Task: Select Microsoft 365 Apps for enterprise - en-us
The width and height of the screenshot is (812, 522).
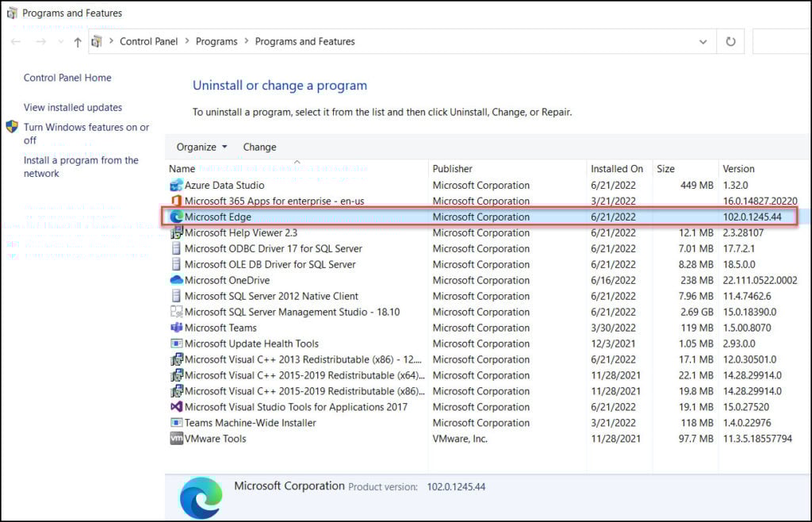Action: click(274, 201)
